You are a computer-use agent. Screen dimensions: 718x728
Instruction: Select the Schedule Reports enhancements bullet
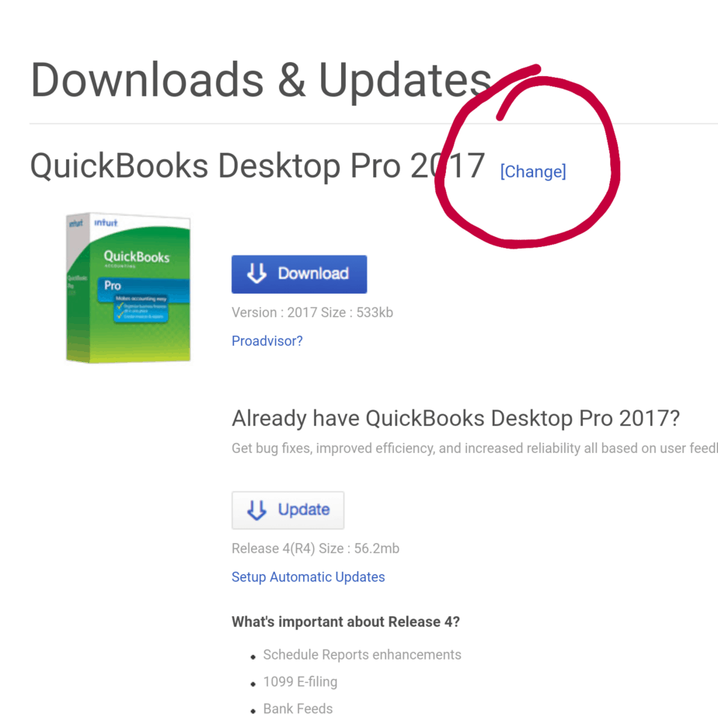362,655
